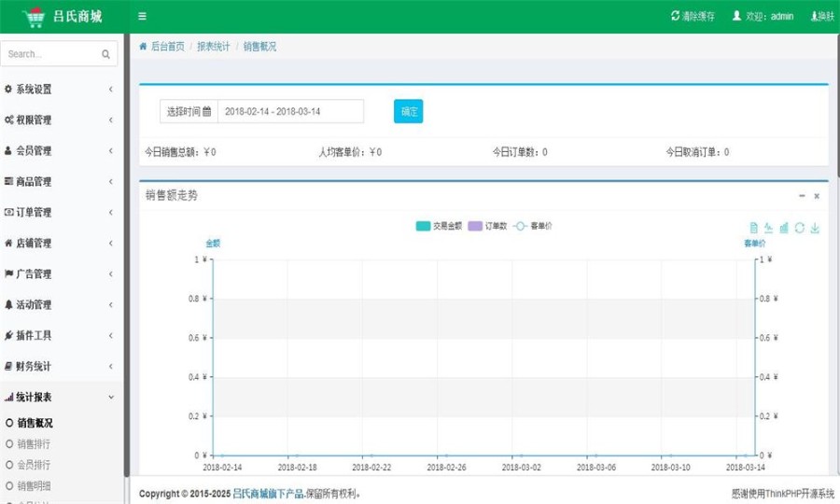Toggle 订单数 series in chart legend

point(490,226)
